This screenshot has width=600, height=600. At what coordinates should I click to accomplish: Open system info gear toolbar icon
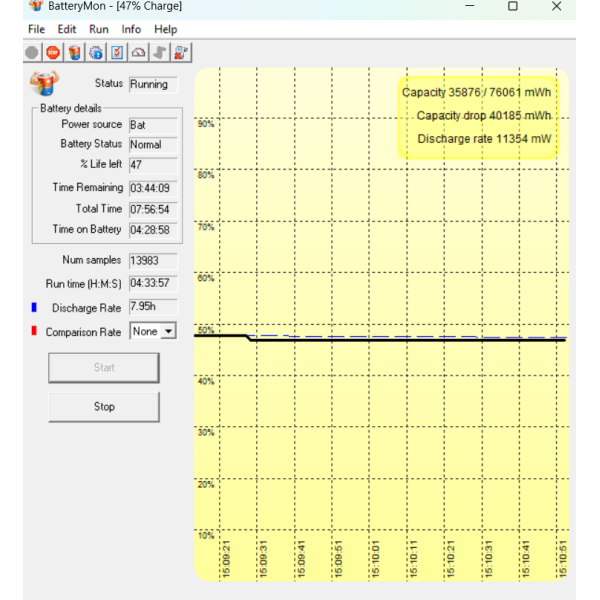tap(96, 52)
